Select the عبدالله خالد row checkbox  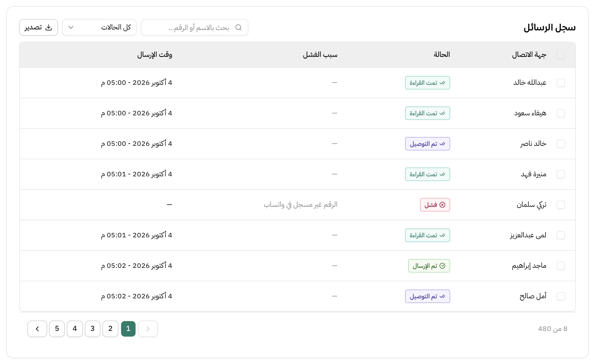coord(561,83)
